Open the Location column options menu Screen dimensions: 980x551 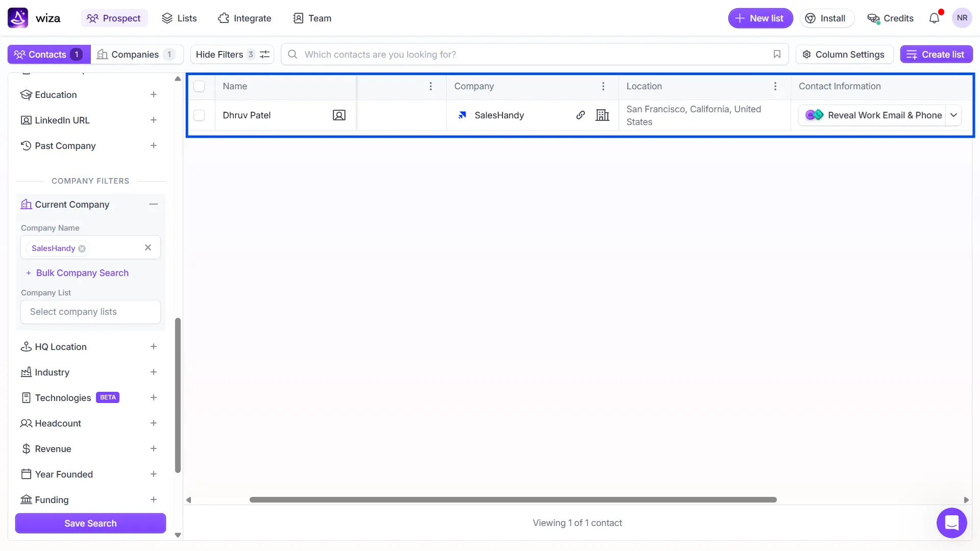pos(775,86)
